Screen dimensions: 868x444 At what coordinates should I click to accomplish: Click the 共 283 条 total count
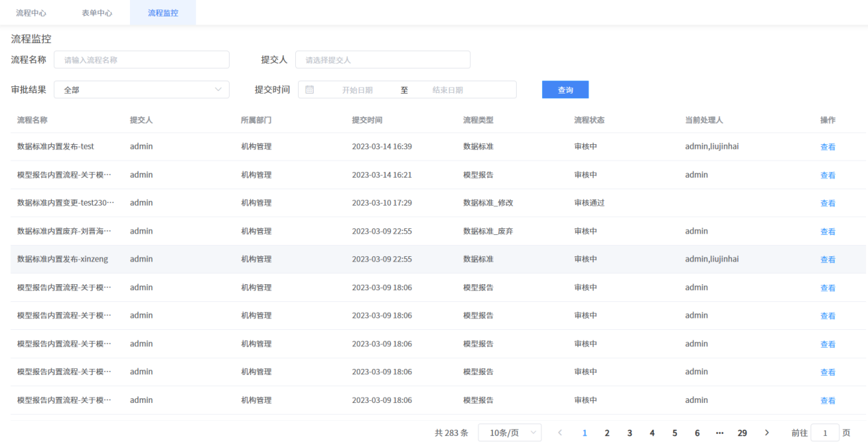tap(452, 432)
